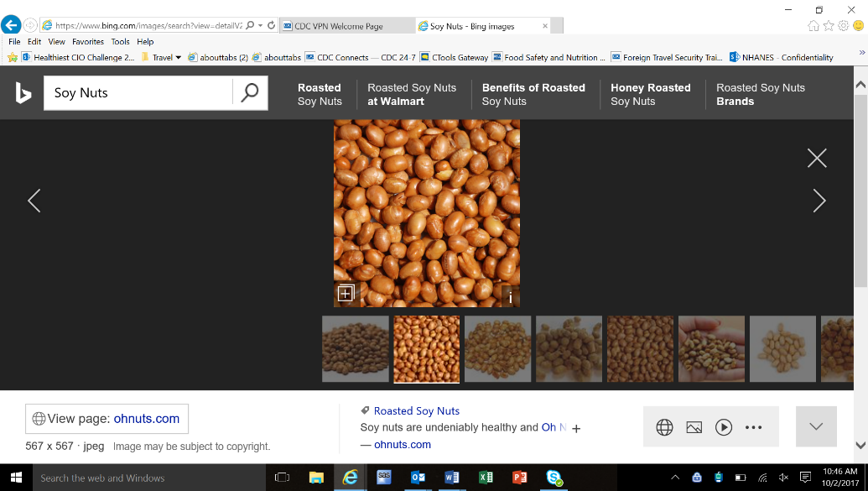Open the Tools menu

[x=120, y=42]
